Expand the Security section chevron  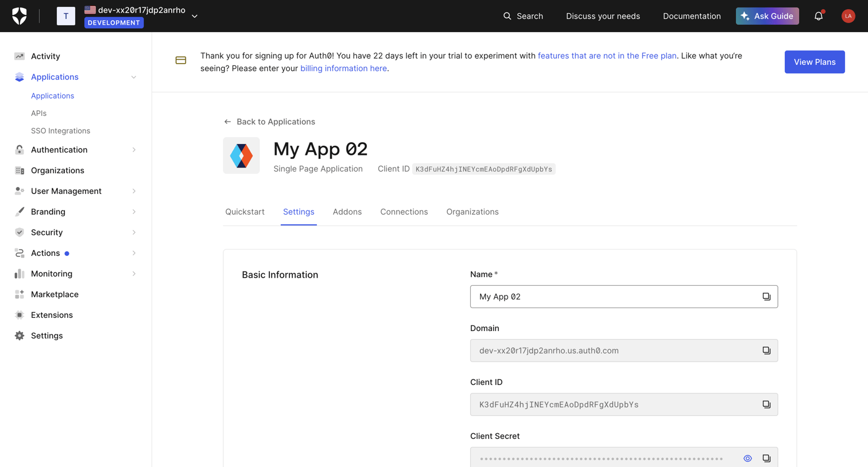pyautogui.click(x=134, y=232)
